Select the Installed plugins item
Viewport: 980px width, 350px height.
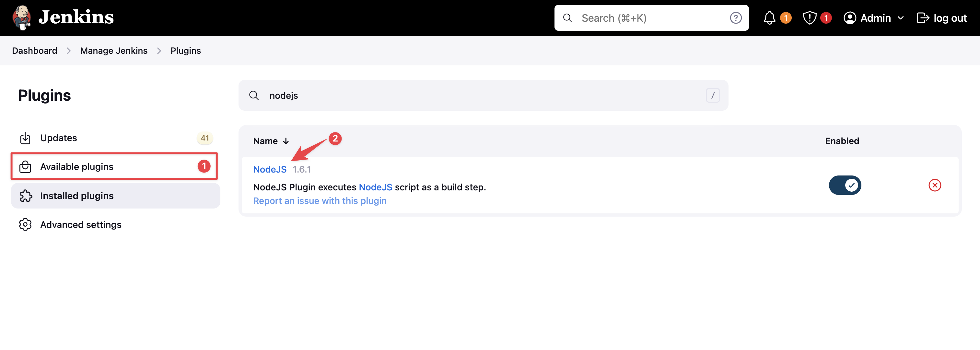coord(76,196)
